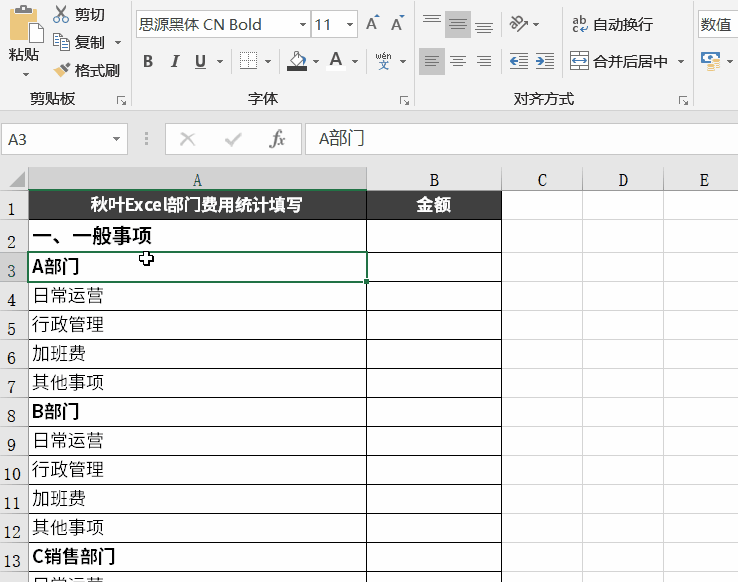Screen dimensions: 738x582
Task: Enable Wrap Text (自动换行)
Action: (612, 24)
